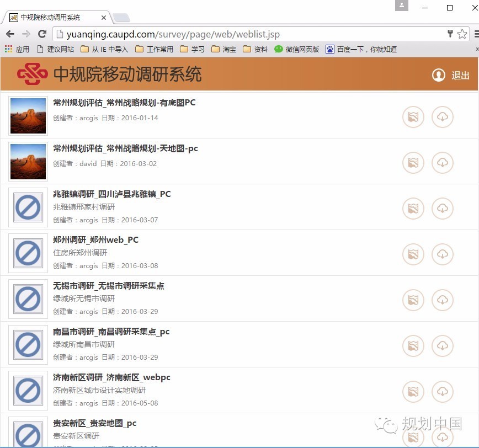Open saved password key icon
479x448 pixels.
[x=450, y=34]
